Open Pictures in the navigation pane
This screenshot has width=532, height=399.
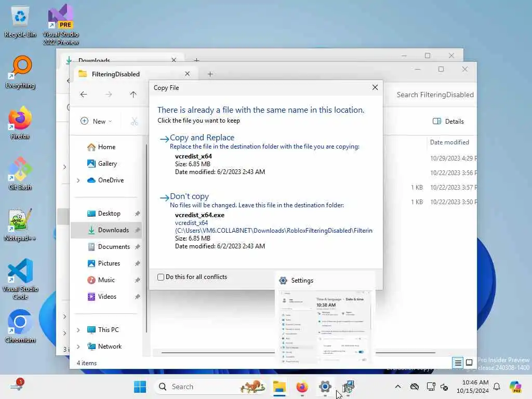[106, 263]
